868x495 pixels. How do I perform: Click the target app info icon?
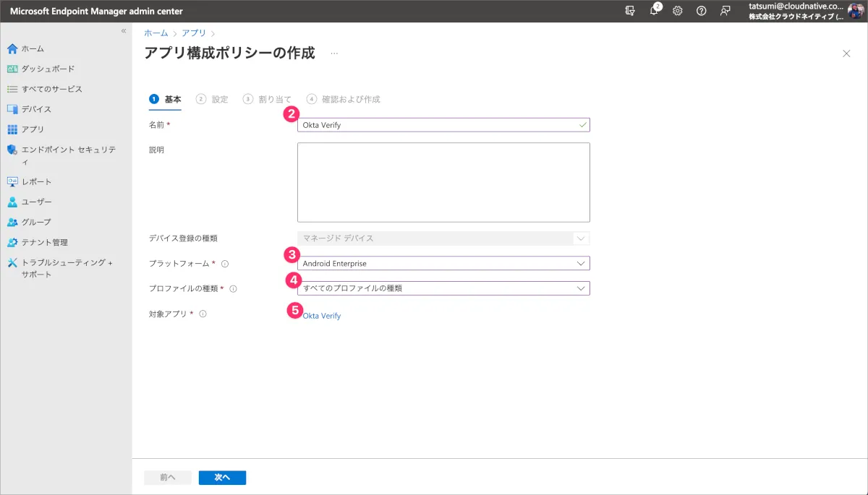click(203, 314)
